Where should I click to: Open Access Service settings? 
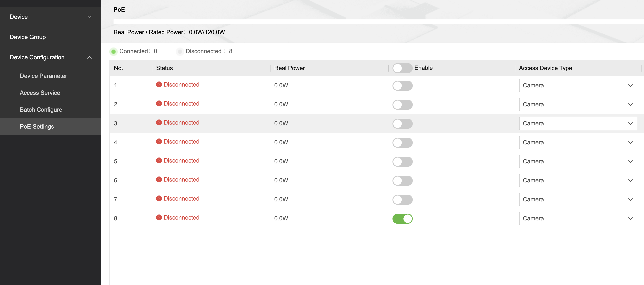40,93
